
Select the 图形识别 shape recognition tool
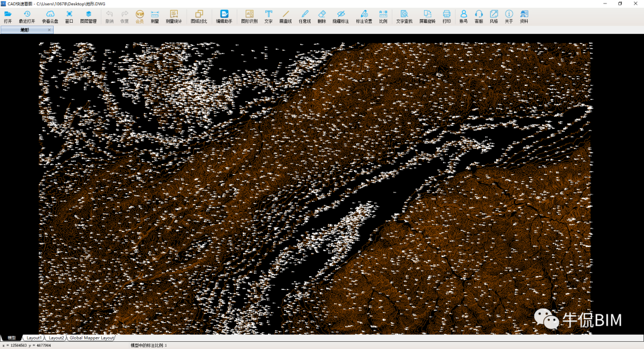coord(249,17)
